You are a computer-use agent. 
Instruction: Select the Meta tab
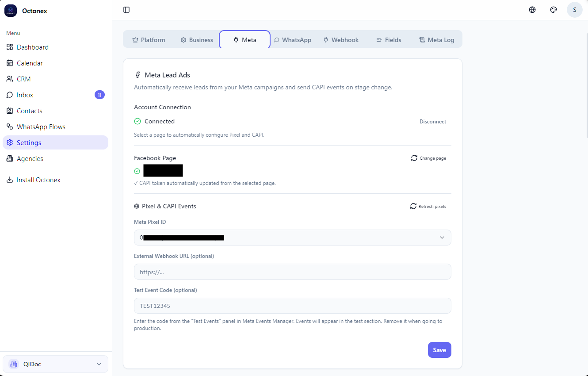pyautogui.click(x=245, y=40)
